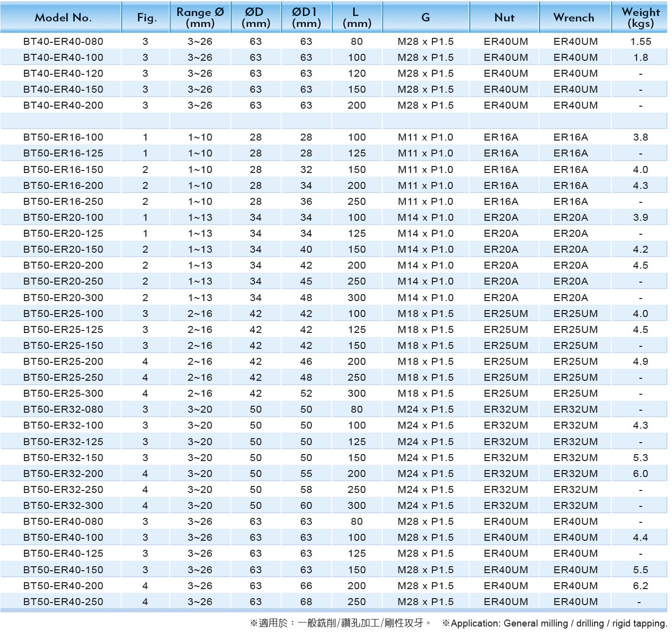Select model BT50-ER32-250

(x=63, y=489)
